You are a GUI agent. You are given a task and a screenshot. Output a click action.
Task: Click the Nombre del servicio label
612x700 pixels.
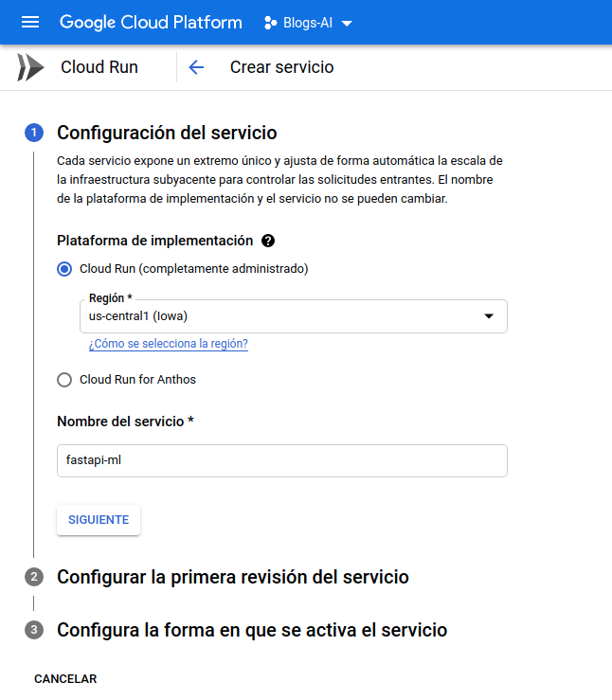click(125, 422)
